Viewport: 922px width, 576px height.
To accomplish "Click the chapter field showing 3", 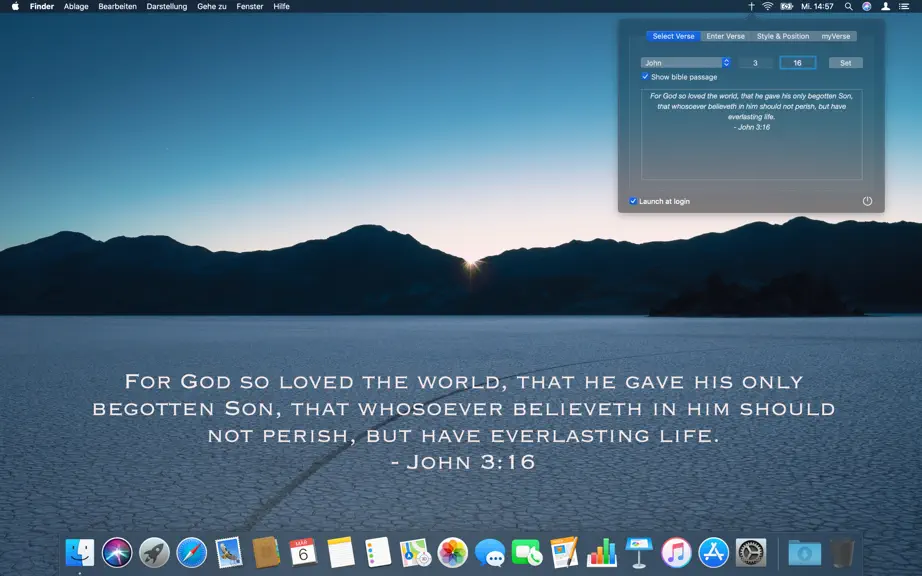I will (x=755, y=62).
